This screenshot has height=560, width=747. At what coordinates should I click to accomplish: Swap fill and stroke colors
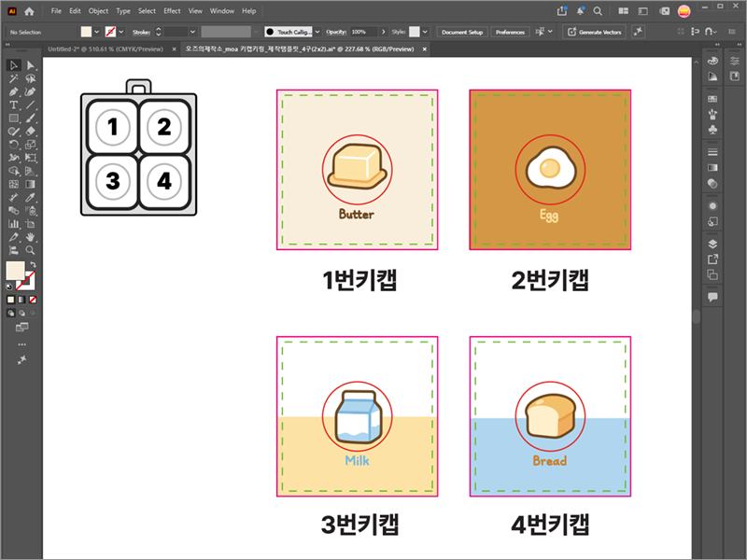click(x=33, y=265)
